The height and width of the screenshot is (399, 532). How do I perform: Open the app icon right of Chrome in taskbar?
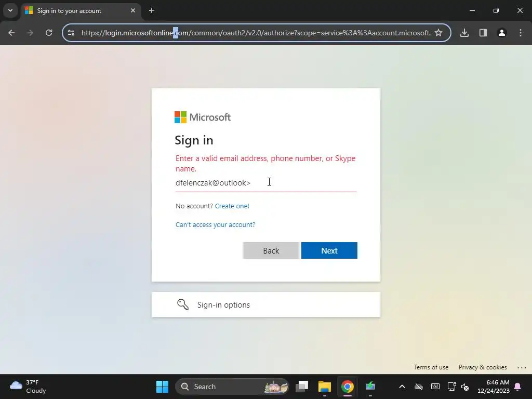coord(370,387)
